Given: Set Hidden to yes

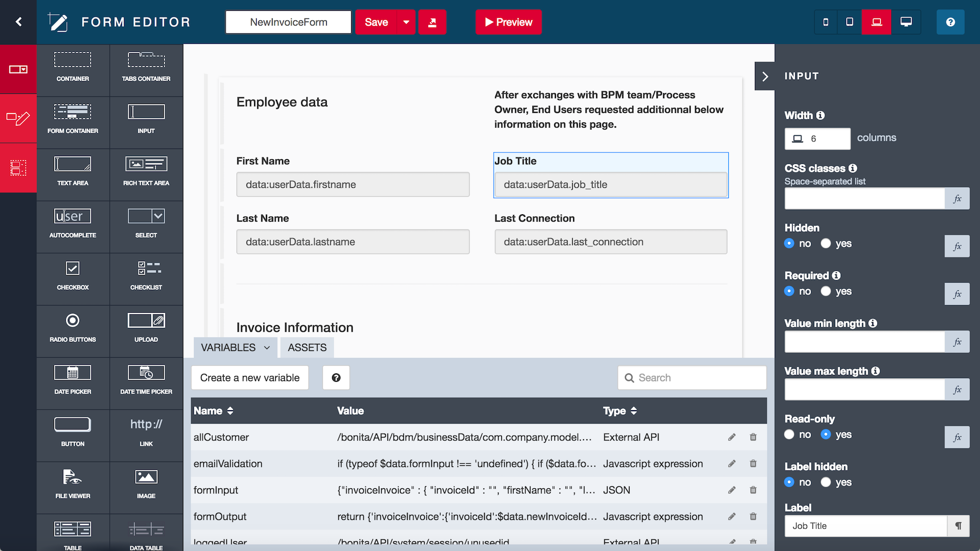Looking at the screenshot, I should click(x=825, y=243).
